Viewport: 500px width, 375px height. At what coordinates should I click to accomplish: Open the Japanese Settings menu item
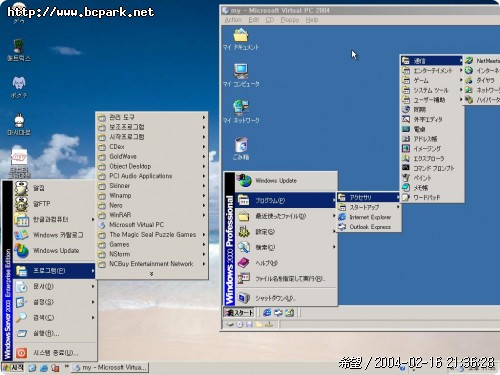(286, 232)
